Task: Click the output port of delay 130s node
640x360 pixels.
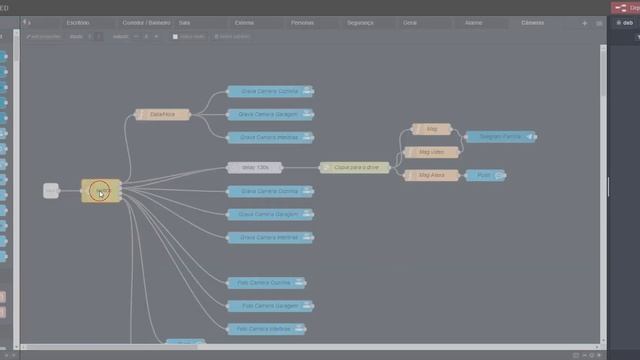Action: [x=282, y=167]
